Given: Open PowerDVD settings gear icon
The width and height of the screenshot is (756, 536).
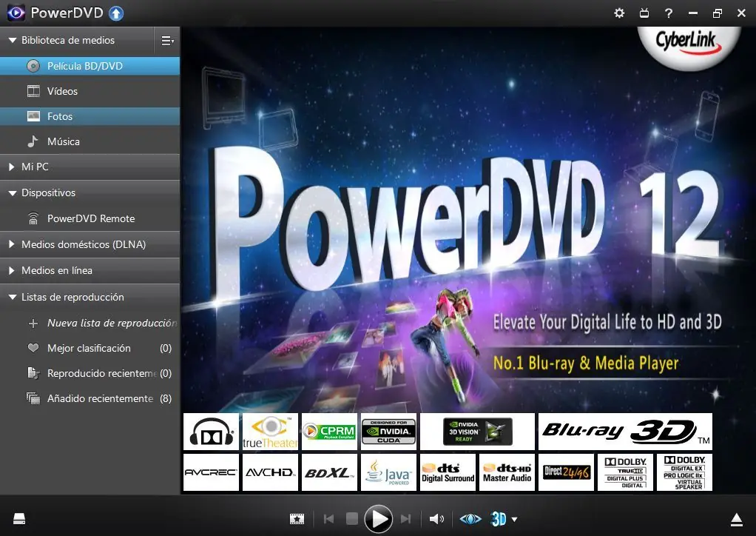Looking at the screenshot, I should tap(619, 13).
